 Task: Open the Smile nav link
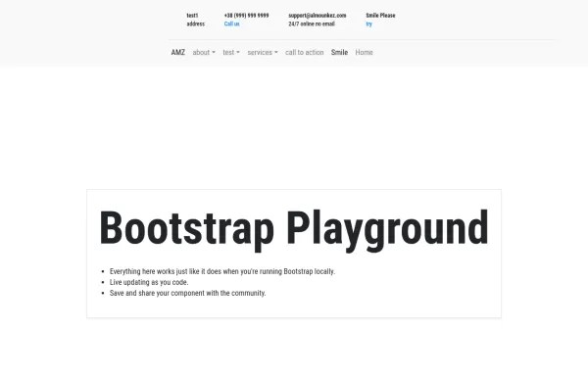(339, 53)
